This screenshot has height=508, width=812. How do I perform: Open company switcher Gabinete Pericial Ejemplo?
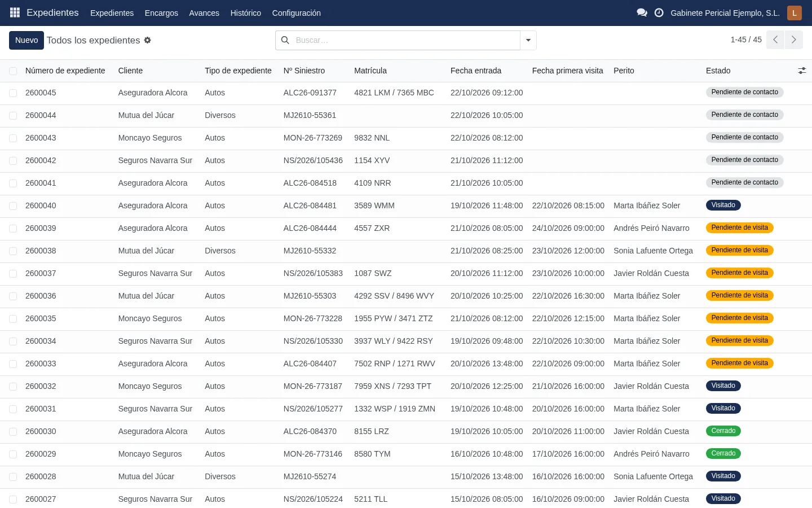[725, 13]
